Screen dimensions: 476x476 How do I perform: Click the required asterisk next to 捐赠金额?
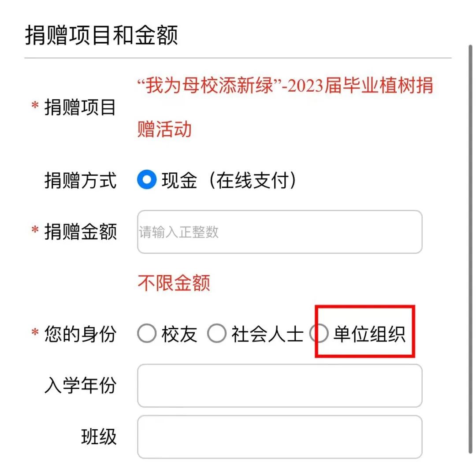[x=35, y=231]
